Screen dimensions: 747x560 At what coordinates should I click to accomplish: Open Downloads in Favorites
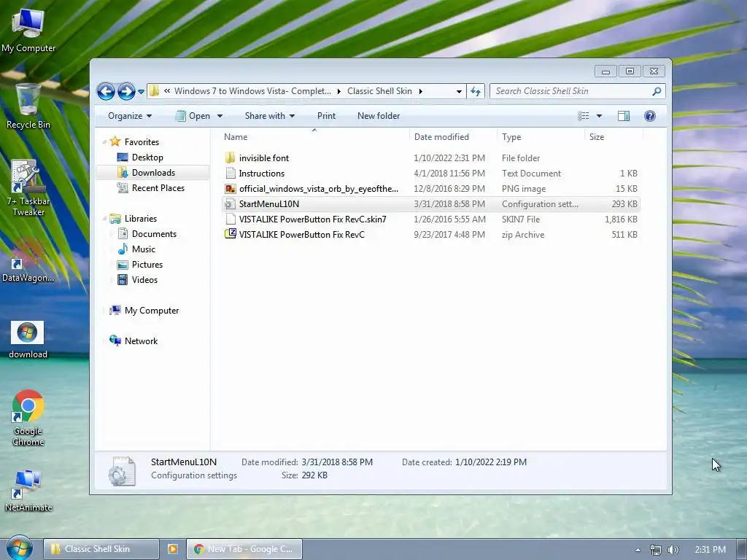point(153,172)
